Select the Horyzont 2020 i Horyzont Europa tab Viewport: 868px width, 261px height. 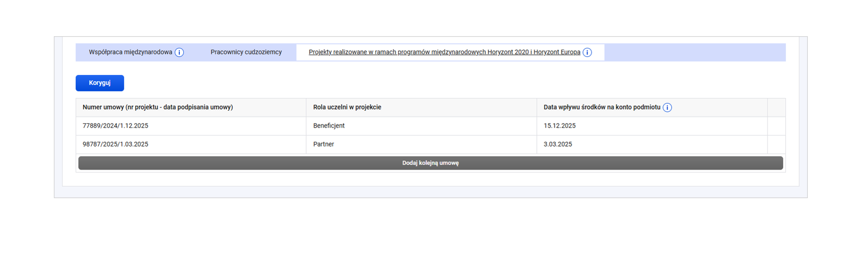click(x=444, y=52)
